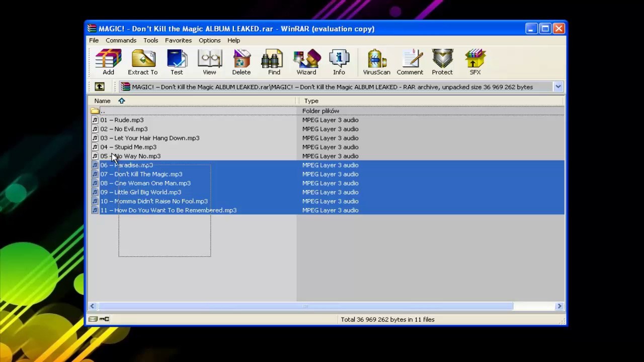Open the View file tool

(209, 62)
